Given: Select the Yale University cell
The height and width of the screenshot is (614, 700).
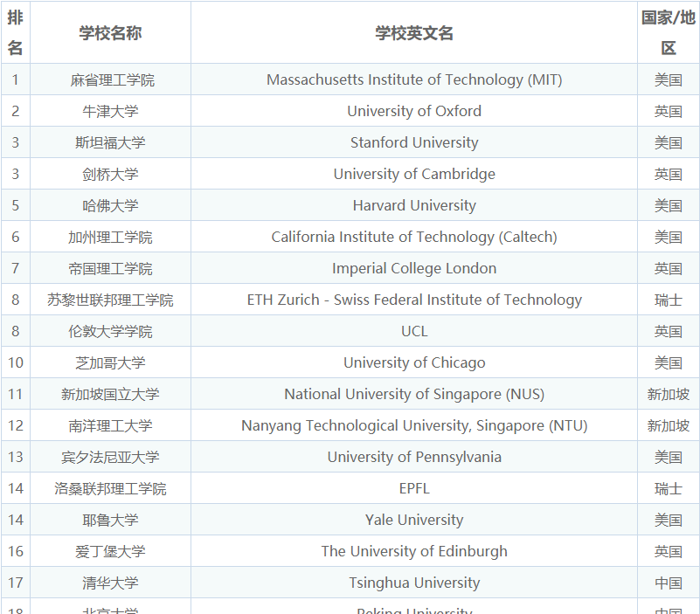Looking at the screenshot, I should [414, 520].
